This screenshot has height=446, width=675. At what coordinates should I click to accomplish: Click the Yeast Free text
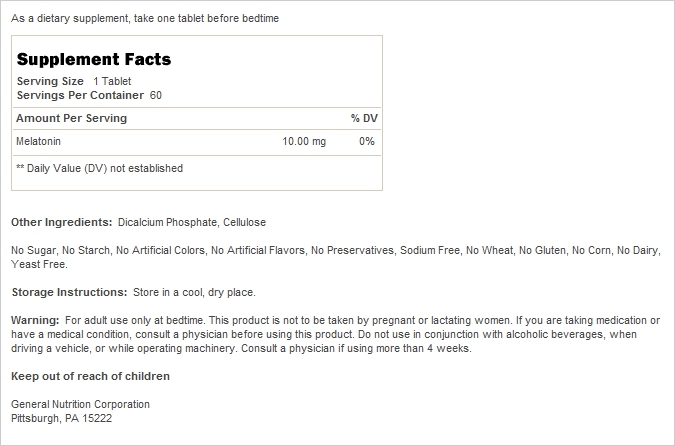pos(39,264)
